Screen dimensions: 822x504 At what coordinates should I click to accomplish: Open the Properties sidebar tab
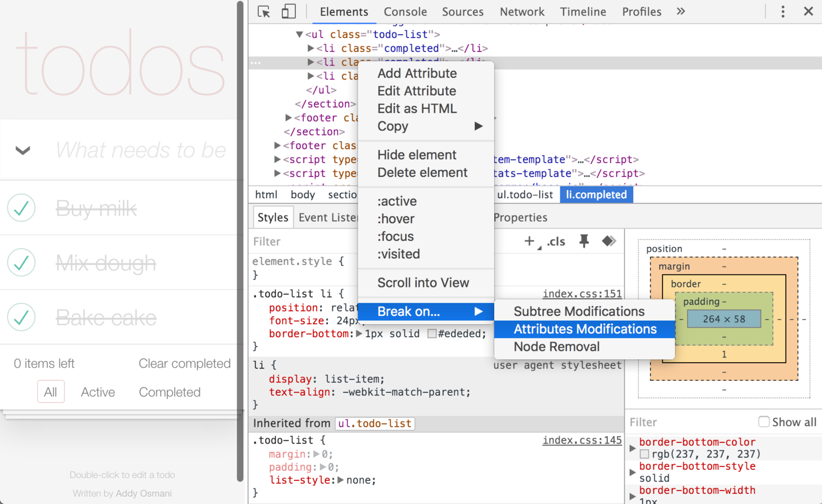click(x=520, y=217)
